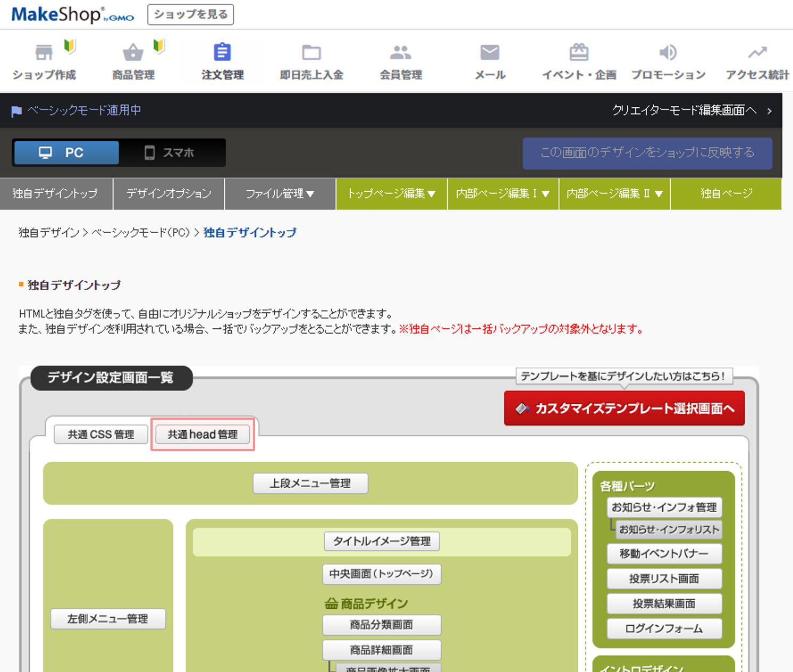
Task: Select デザインオプション in the green menu bar
Action: tap(168, 193)
